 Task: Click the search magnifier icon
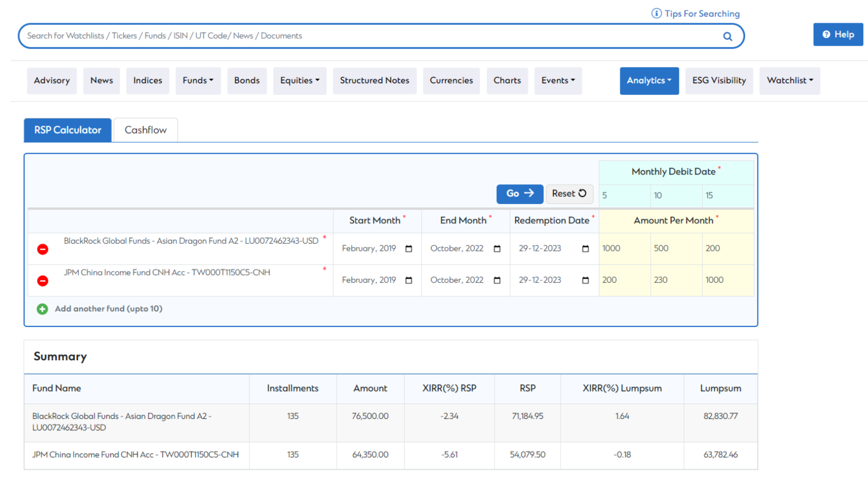tap(727, 36)
